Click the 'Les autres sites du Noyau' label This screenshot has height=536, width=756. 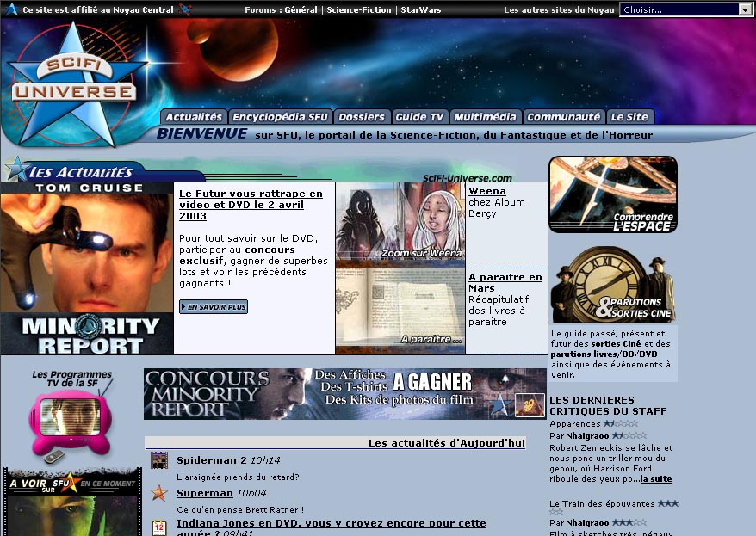559,9
